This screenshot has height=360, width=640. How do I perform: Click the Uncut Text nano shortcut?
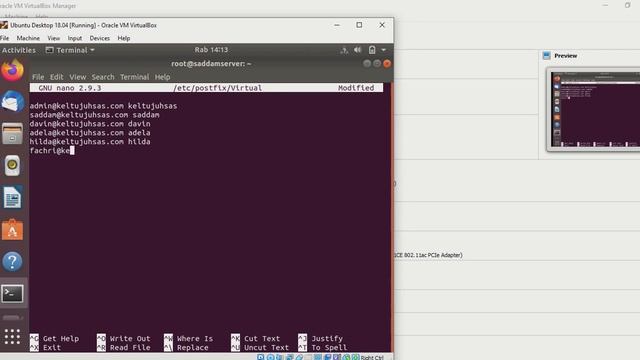tap(260, 348)
